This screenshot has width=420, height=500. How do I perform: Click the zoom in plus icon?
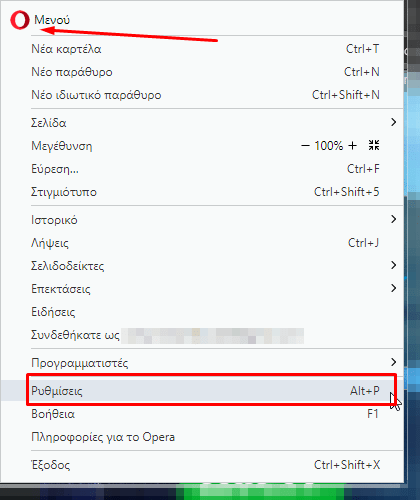352,146
